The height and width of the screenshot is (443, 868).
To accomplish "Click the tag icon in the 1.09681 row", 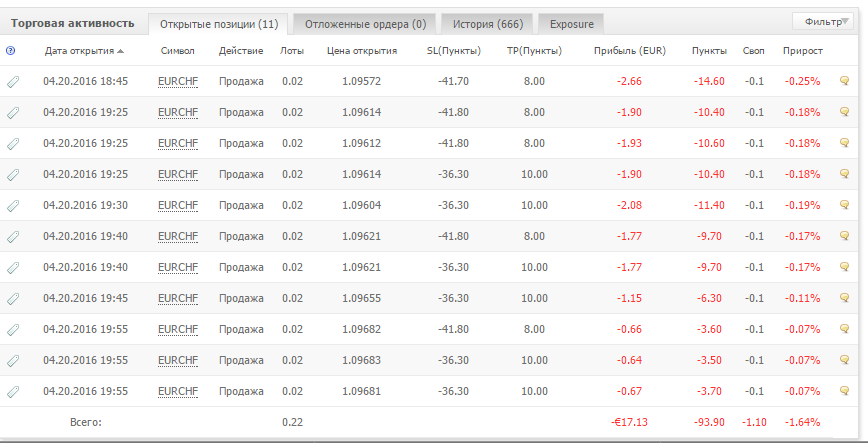I will (x=13, y=392).
